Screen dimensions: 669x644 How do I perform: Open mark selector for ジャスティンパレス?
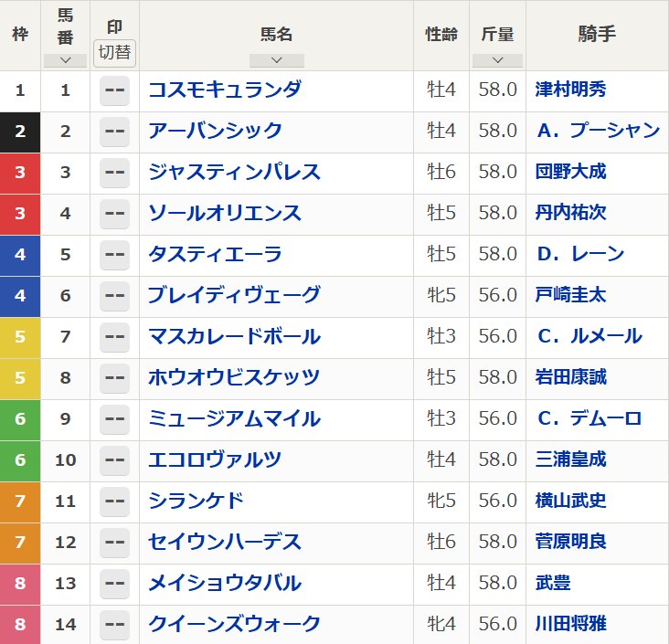coord(114,173)
